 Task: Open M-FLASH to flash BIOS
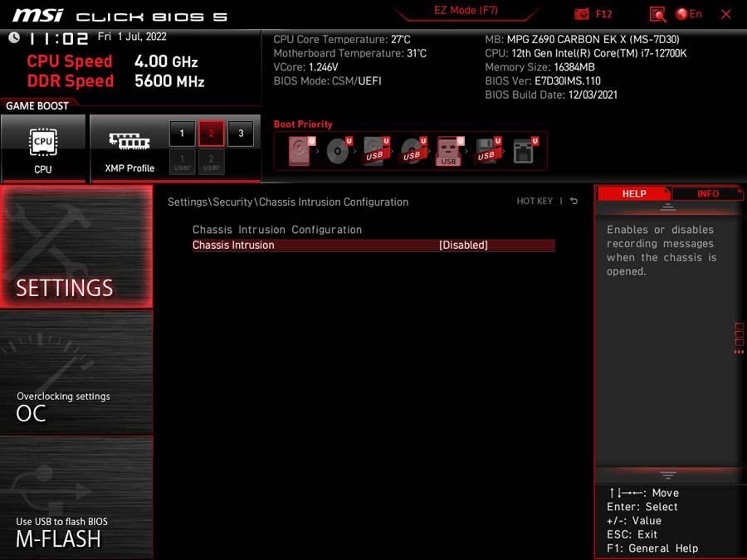(76, 497)
